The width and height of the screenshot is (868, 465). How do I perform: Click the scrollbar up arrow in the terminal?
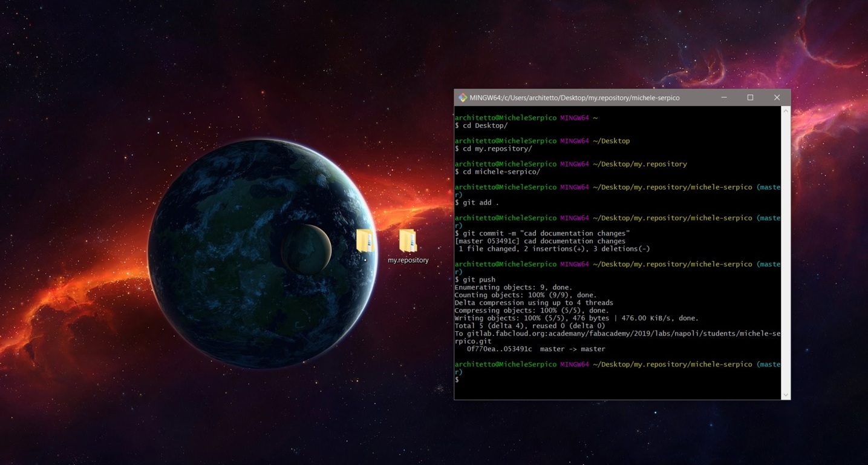pyautogui.click(x=787, y=110)
